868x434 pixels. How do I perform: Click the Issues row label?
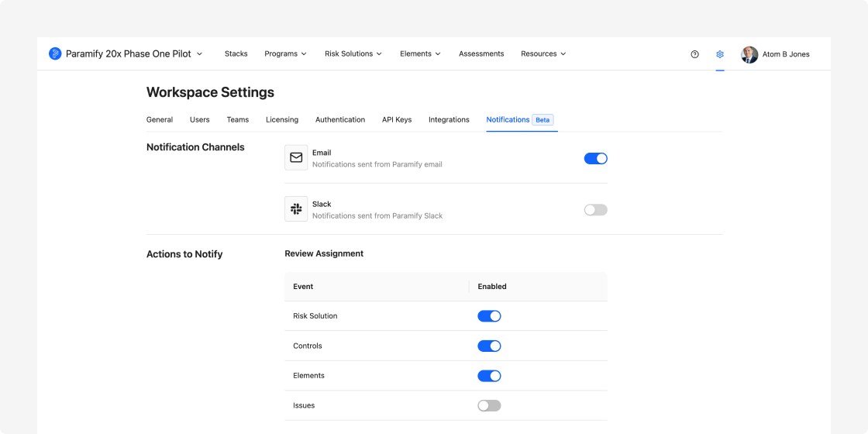coord(304,406)
